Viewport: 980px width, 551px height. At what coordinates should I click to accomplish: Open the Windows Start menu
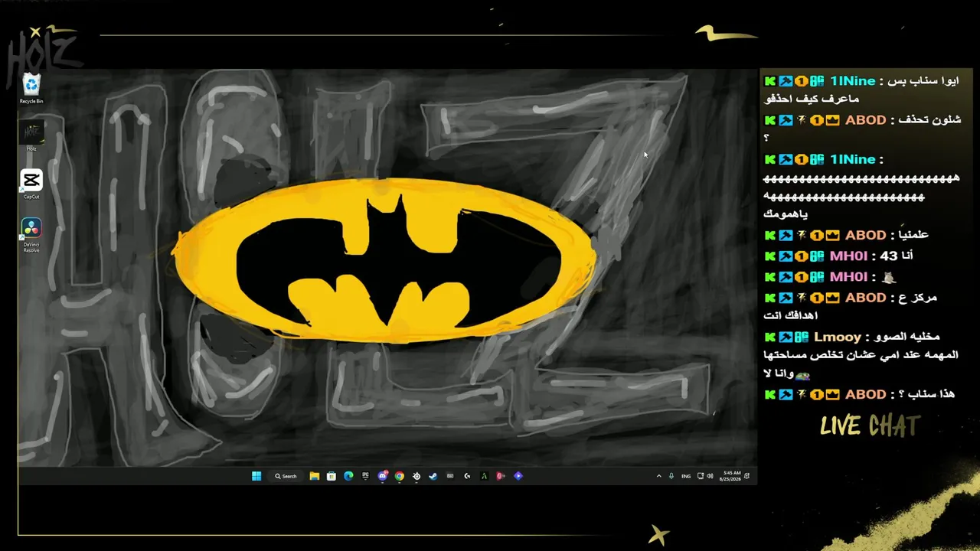(256, 476)
